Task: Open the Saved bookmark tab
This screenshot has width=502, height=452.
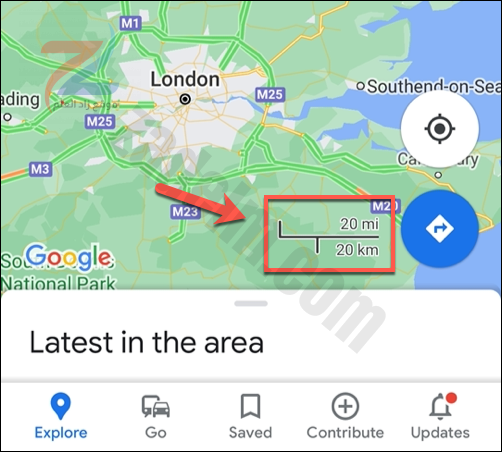Action: pyautogui.click(x=250, y=406)
